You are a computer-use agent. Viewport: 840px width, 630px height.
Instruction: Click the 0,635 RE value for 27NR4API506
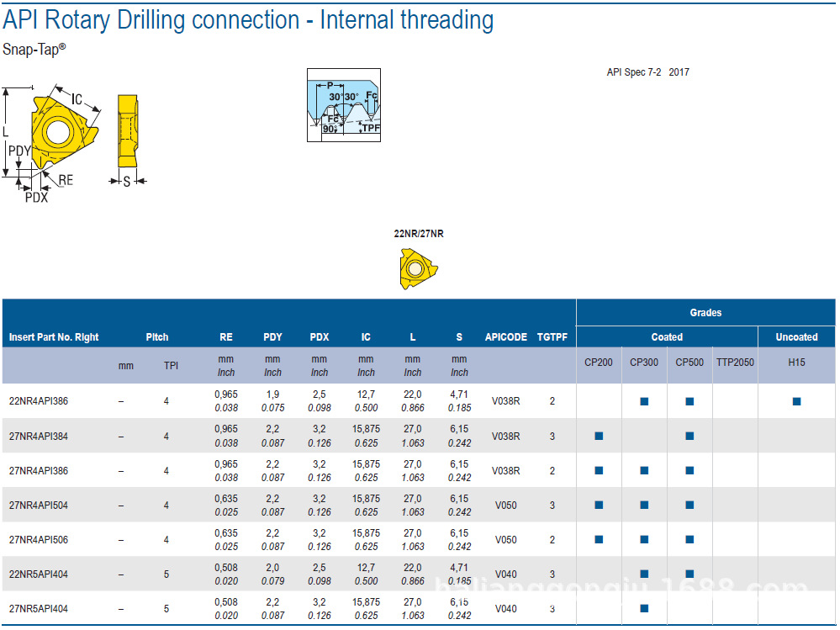pyautogui.click(x=226, y=533)
